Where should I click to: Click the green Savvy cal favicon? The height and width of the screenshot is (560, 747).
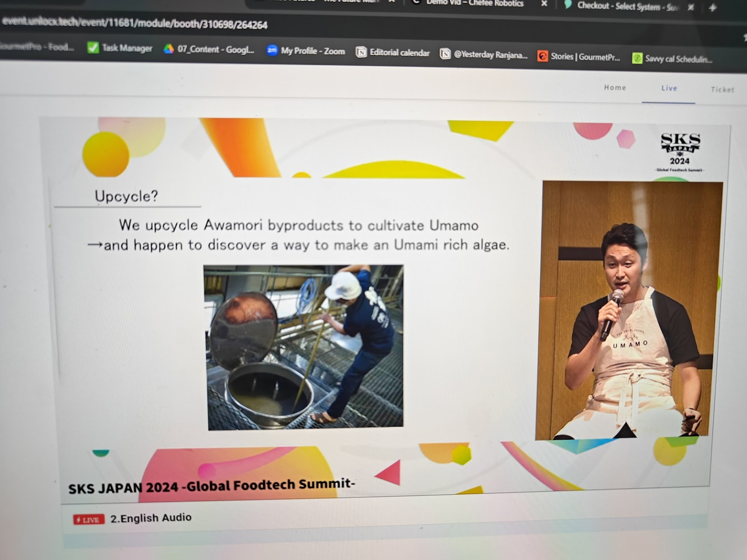(x=637, y=58)
